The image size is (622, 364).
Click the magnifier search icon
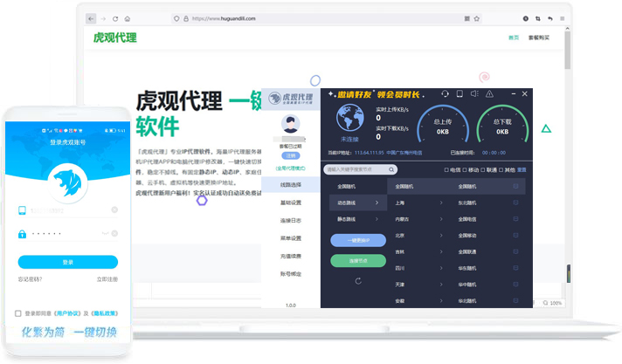[391, 169]
